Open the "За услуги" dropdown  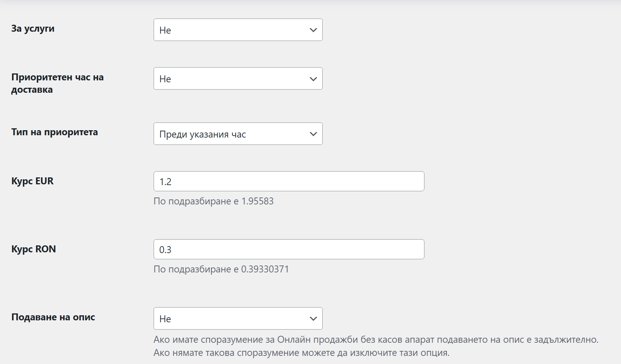(238, 30)
